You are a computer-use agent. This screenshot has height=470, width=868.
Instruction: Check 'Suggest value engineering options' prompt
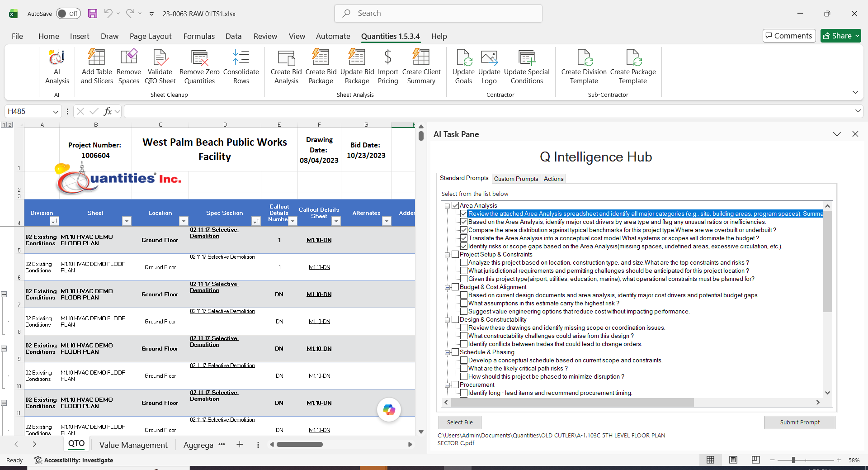coord(464,311)
